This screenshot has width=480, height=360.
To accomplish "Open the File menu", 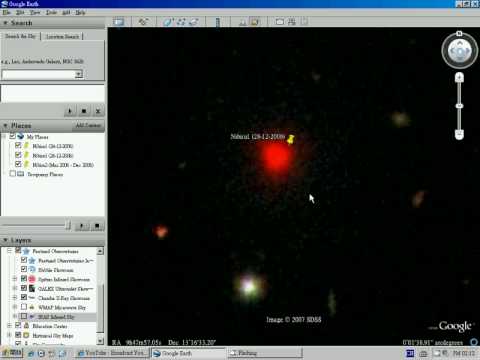I will point(6,12).
